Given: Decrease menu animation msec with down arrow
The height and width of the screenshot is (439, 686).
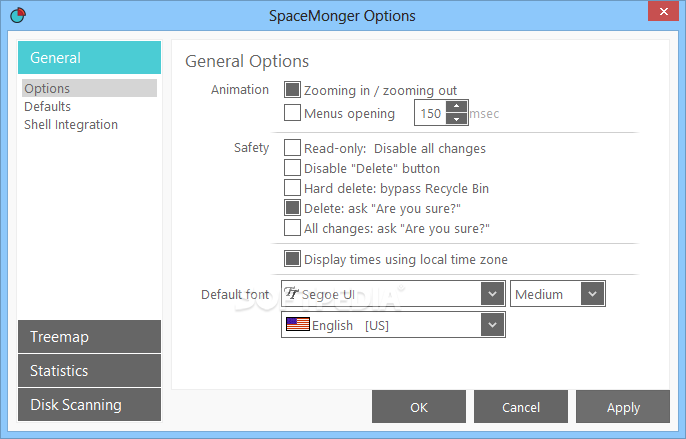Looking at the screenshot, I should (456, 119).
